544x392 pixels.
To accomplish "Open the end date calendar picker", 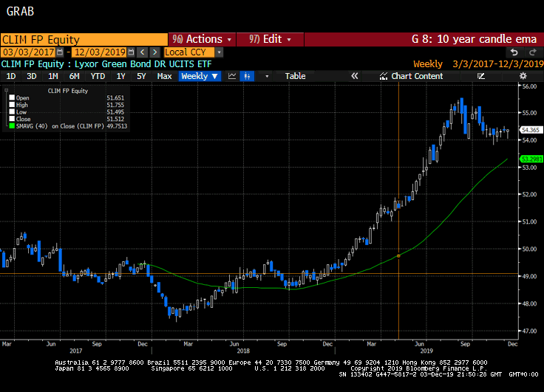I will point(131,52).
